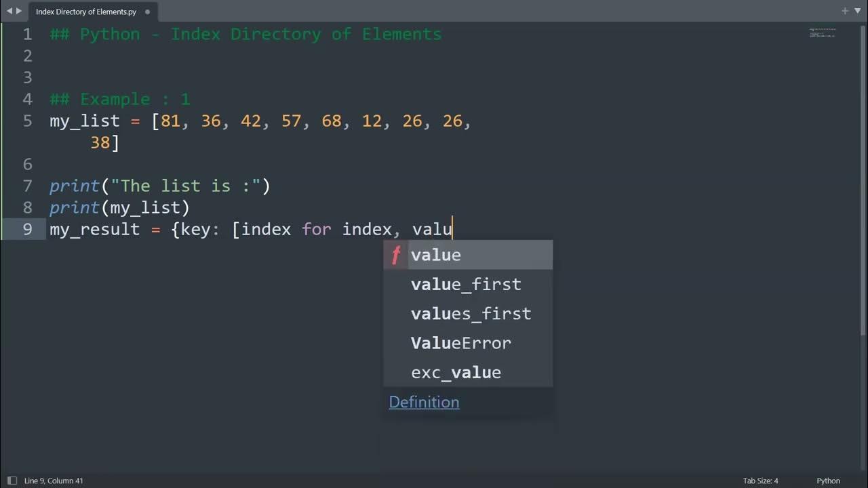The width and height of the screenshot is (868, 488).
Task: Click line number 9 in the gutter
Action: click(27, 229)
